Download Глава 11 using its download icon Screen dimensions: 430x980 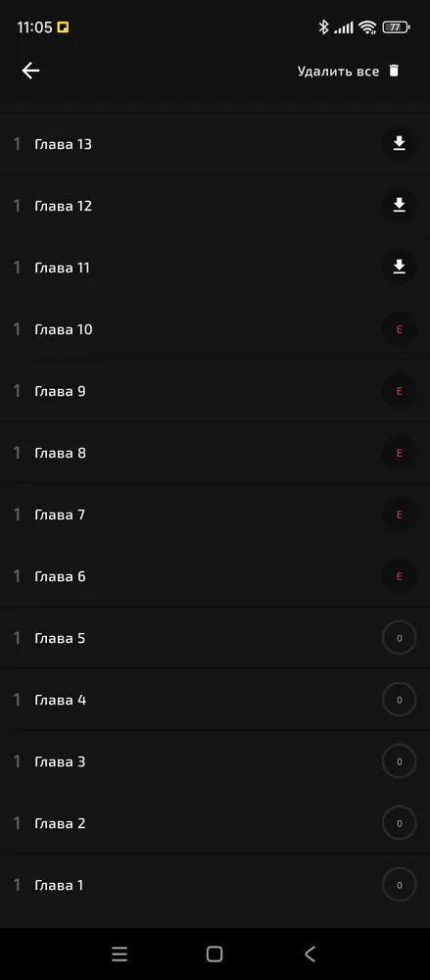400,268
